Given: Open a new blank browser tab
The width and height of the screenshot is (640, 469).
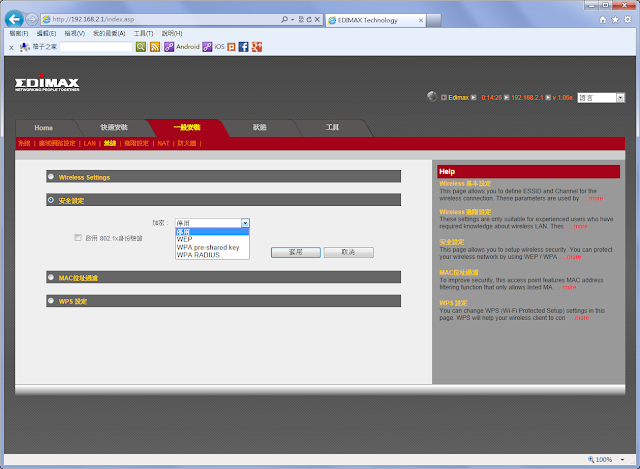Looking at the screenshot, I should click(x=433, y=20).
